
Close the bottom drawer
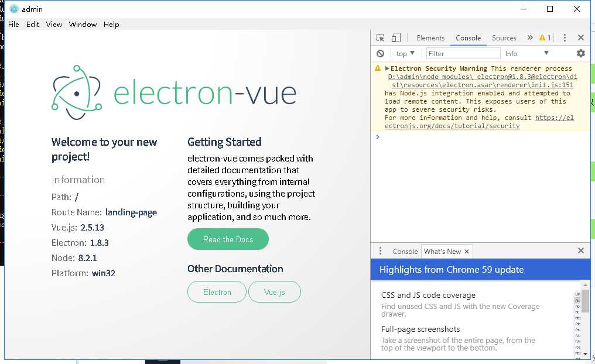(580, 250)
